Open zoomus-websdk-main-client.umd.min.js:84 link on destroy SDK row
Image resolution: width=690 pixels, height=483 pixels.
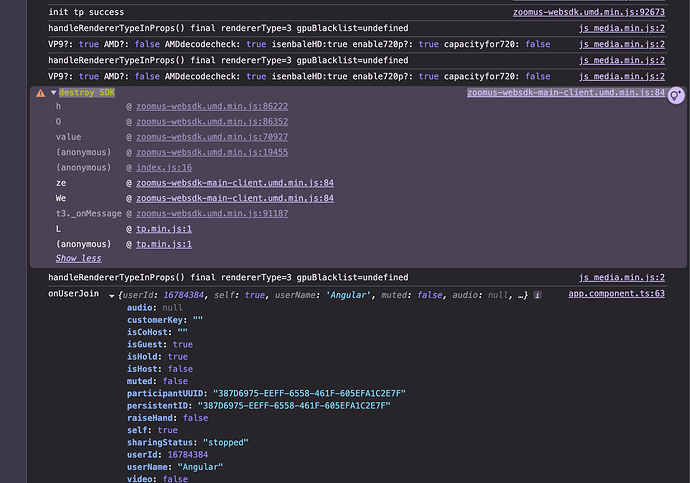coord(566,92)
